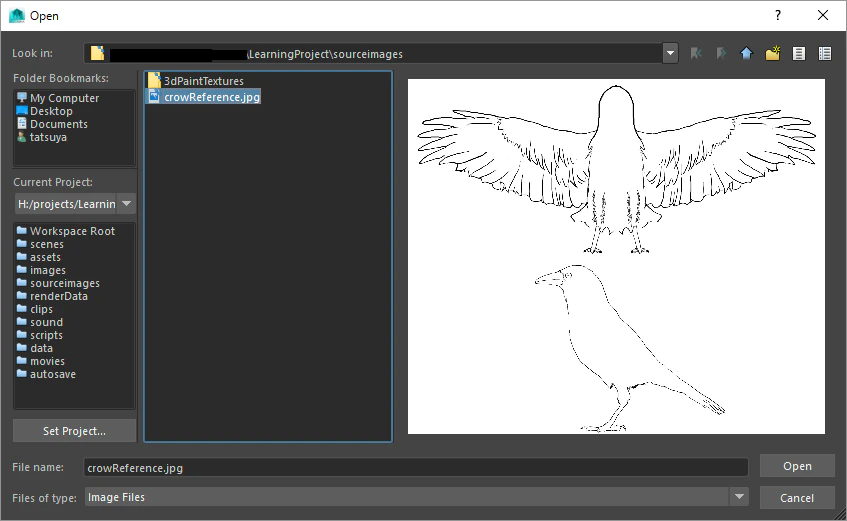Image resolution: width=847 pixels, height=521 pixels.
Task: Select Desktop bookmark text
Action: coord(51,111)
